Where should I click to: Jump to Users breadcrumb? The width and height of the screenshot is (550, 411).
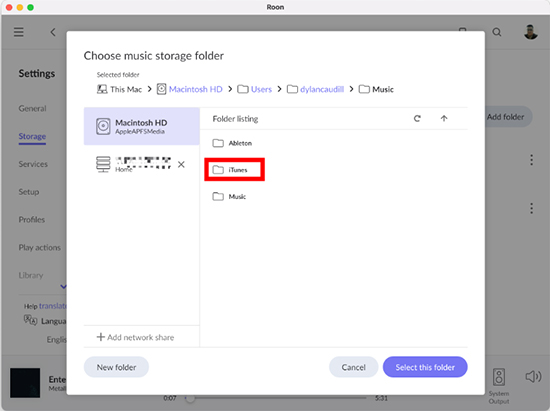(255, 89)
